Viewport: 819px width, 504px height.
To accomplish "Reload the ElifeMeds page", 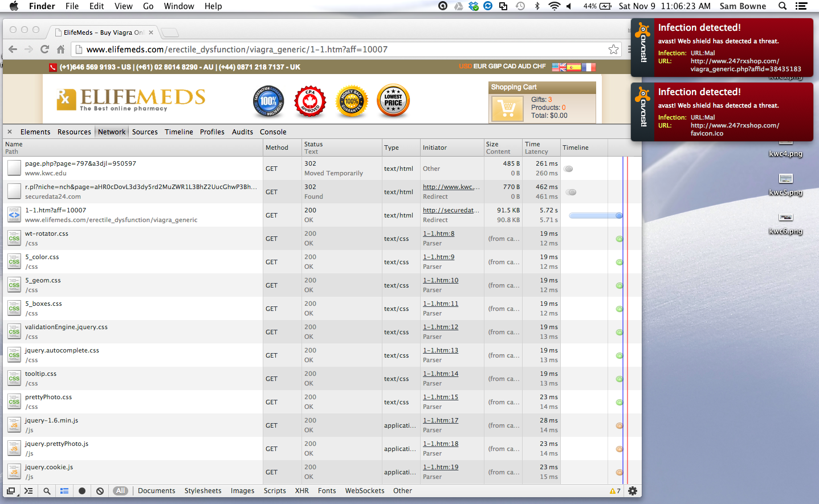I will click(x=44, y=50).
